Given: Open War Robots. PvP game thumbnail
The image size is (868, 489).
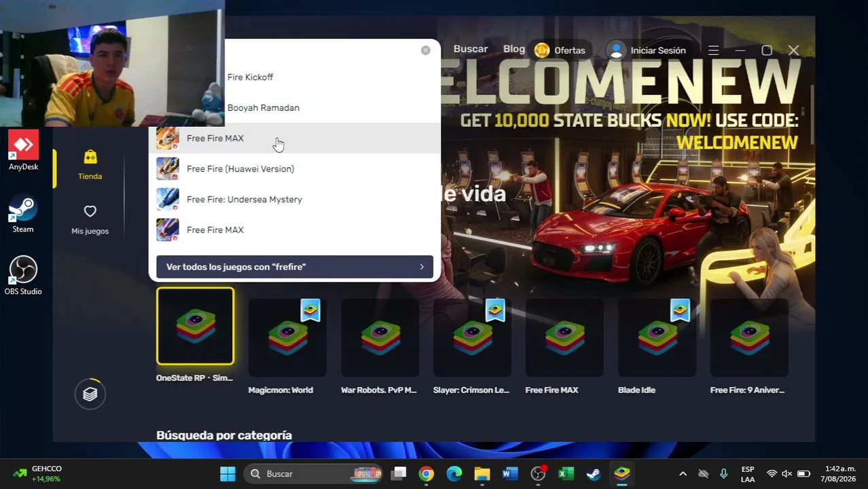Looking at the screenshot, I should click(380, 338).
